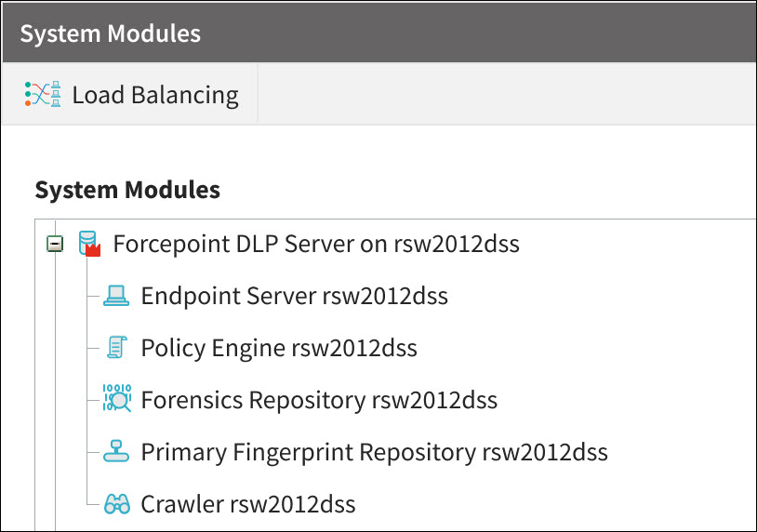Select Policy Engine rsw2012dss module

(x=278, y=349)
